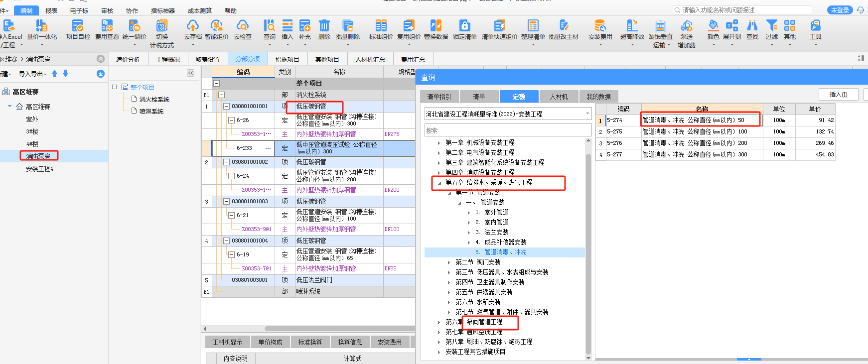
Task: Select 我的数据 tab in query dialog
Action: [598, 97]
